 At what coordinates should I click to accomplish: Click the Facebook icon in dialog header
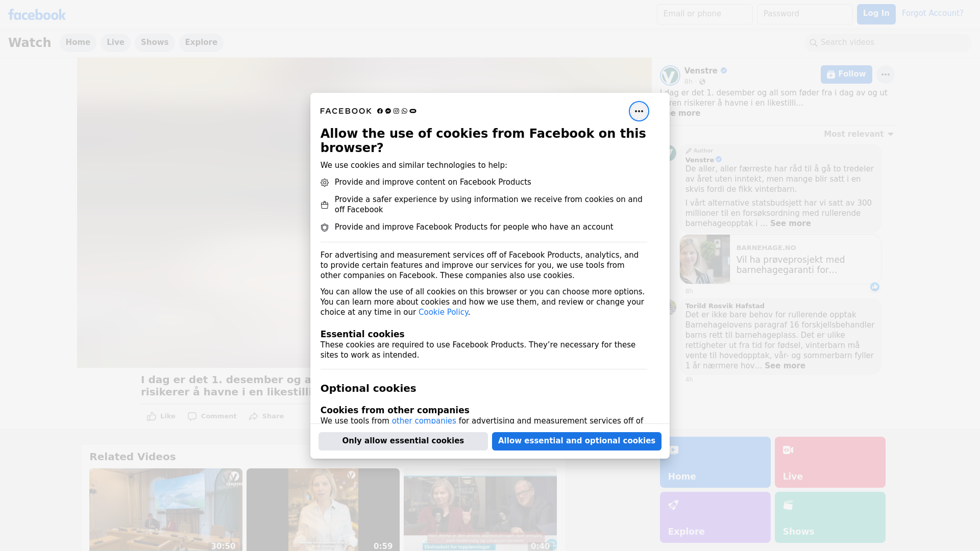click(x=380, y=111)
